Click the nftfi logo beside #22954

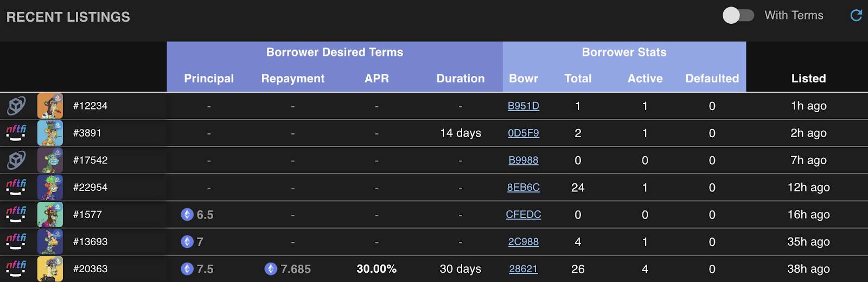coord(16,187)
